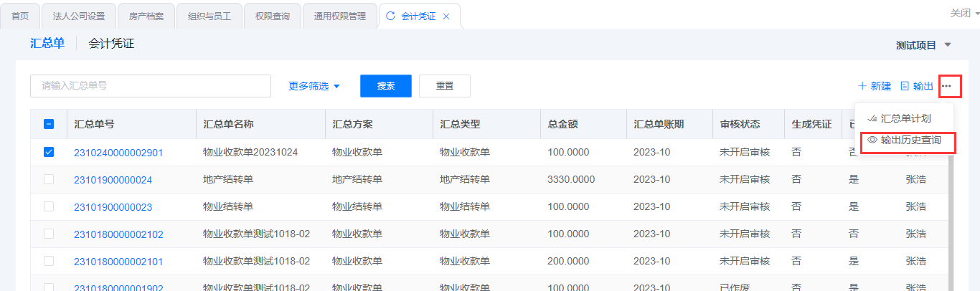The image size is (980, 291).
Task: Switch to the 会计凭证 sub-tab
Action: pos(111,44)
